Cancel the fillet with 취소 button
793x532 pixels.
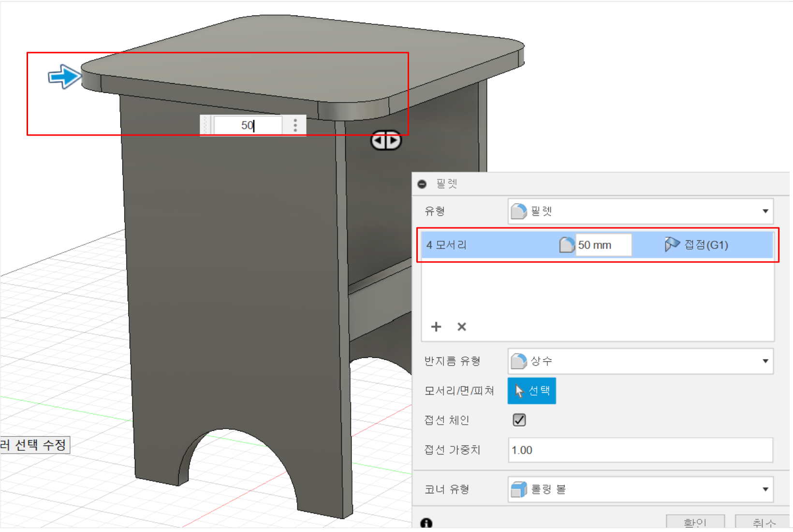coord(764,522)
